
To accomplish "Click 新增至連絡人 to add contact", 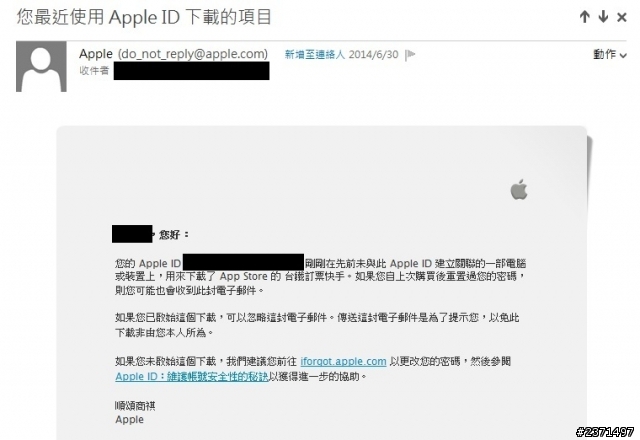I will pos(315,54).
